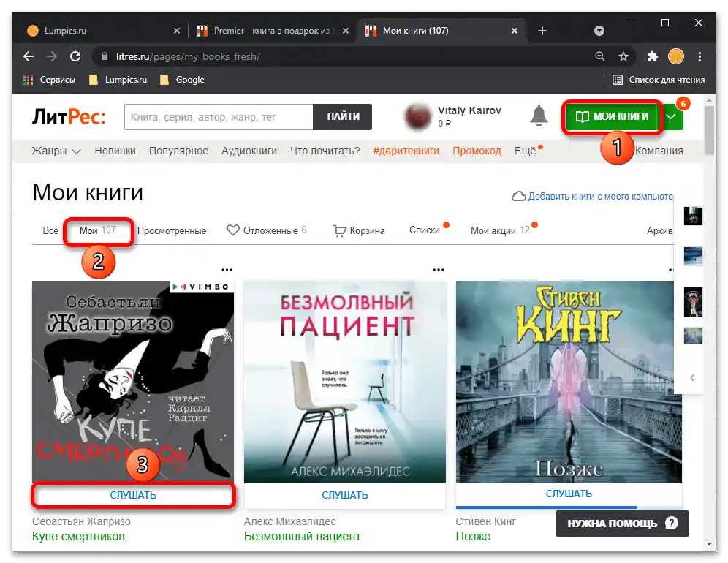Open the Корзина cart tab

click(x=359, y=230)
